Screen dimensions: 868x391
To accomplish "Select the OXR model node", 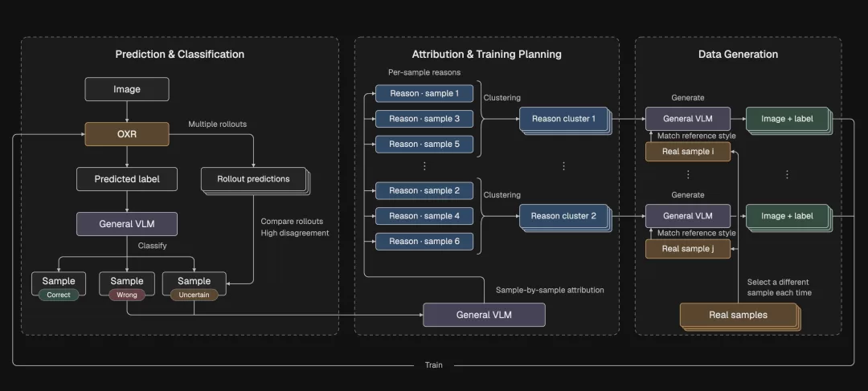I will (x=127, y=134).
